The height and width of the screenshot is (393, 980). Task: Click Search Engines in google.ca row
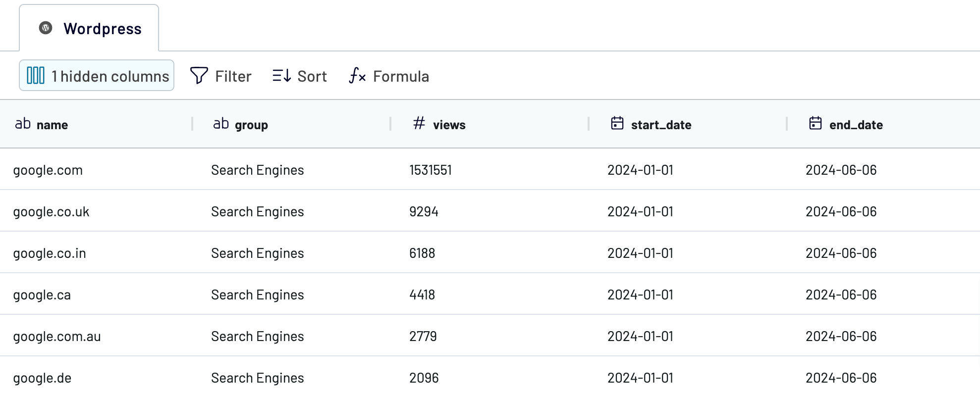coord(258,295)
